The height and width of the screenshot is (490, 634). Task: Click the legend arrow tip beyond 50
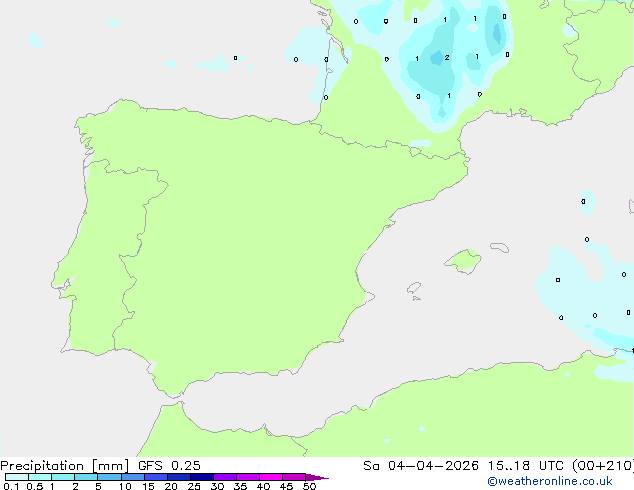(317, 477)
